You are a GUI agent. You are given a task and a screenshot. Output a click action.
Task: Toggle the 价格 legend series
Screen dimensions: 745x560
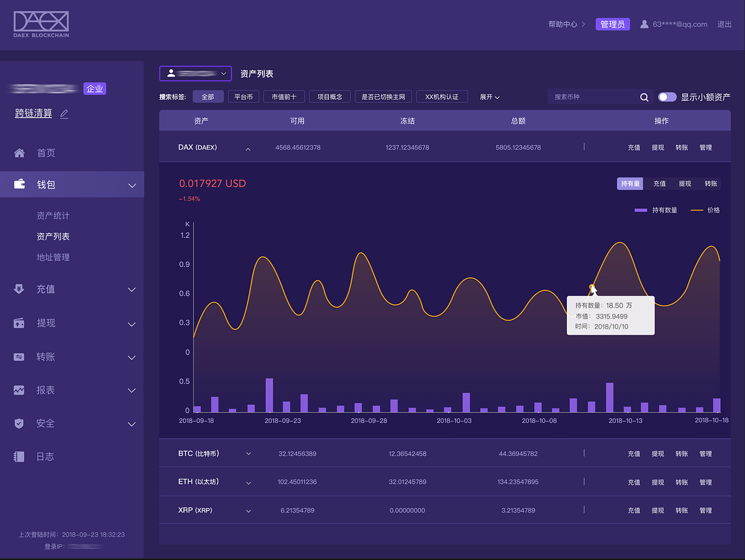705,210
